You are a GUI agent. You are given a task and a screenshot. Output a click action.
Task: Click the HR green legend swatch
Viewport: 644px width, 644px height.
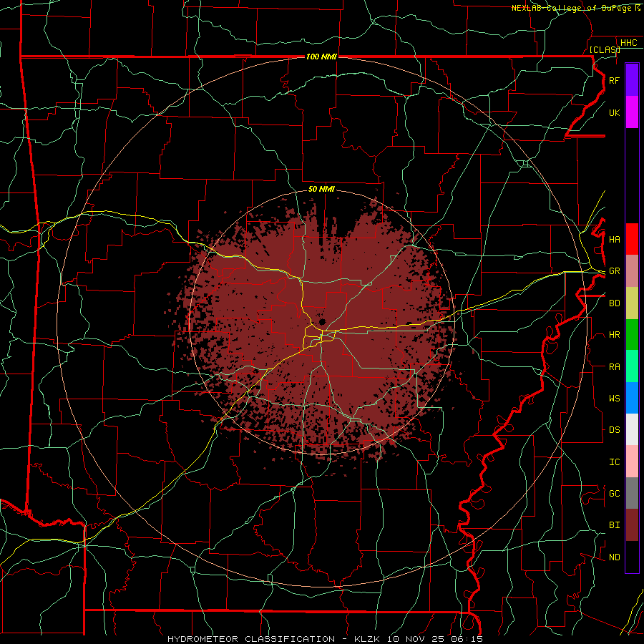[x=632, y=334]
